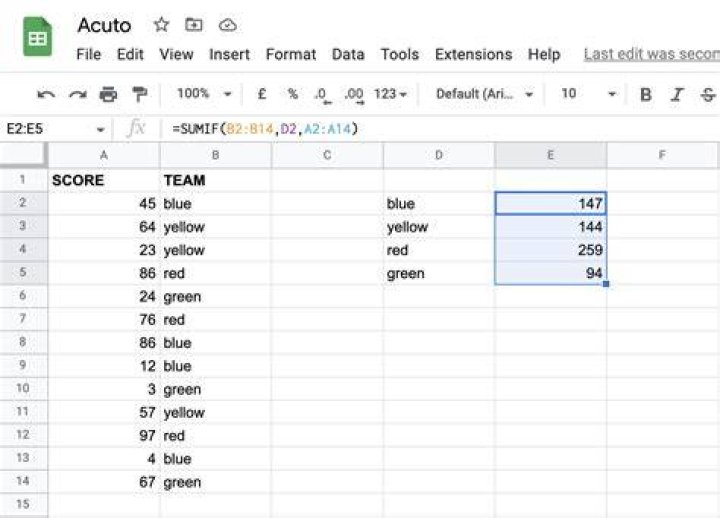This screenshot has height=518, width=720.
Task: Open the View menu
Action: click(176, 55)
